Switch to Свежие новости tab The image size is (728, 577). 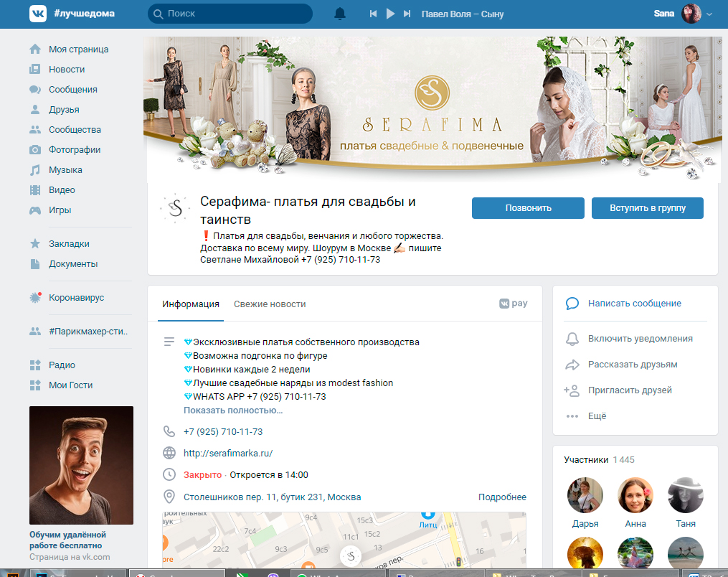[270, 304]
